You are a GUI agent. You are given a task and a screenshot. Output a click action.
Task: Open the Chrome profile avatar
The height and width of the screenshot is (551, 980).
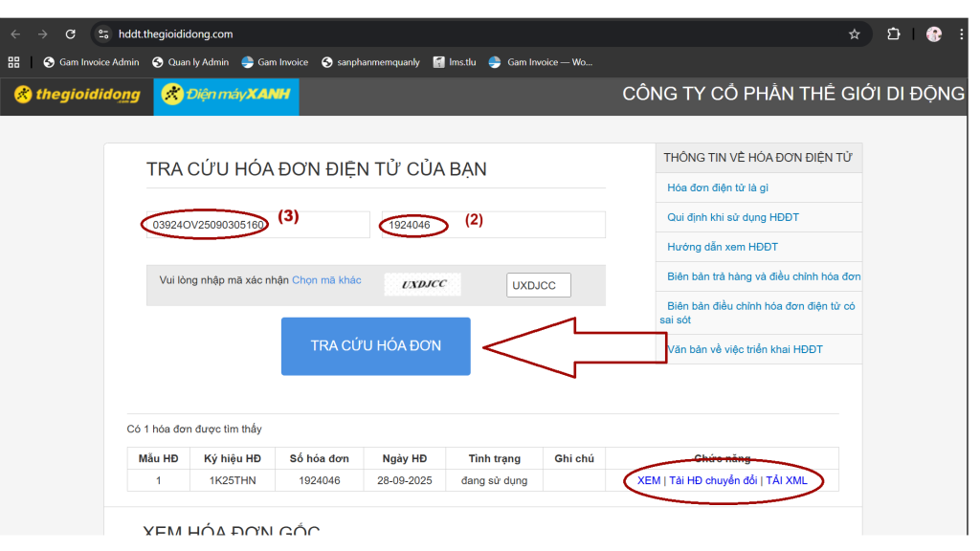point(934,34)
